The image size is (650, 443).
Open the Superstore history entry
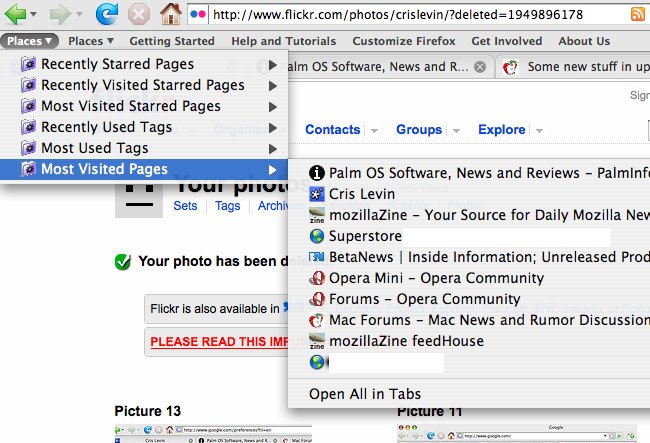(x=469, y=236)
